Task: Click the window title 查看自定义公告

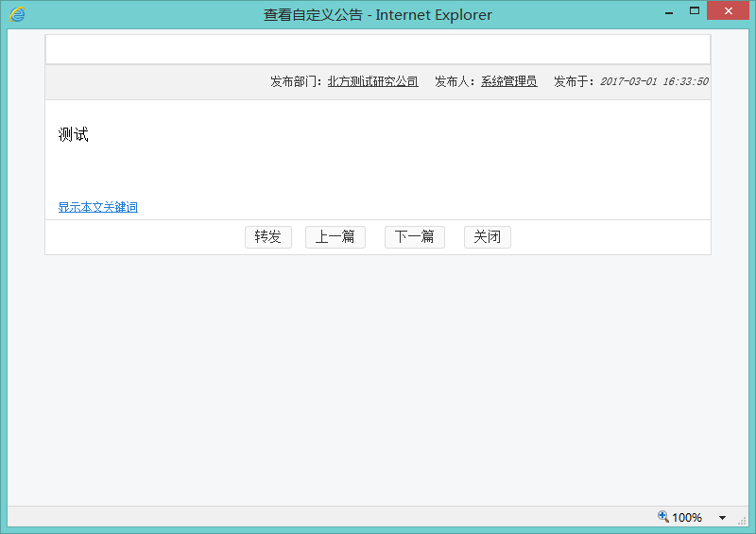Action: (x=313, y=15)
